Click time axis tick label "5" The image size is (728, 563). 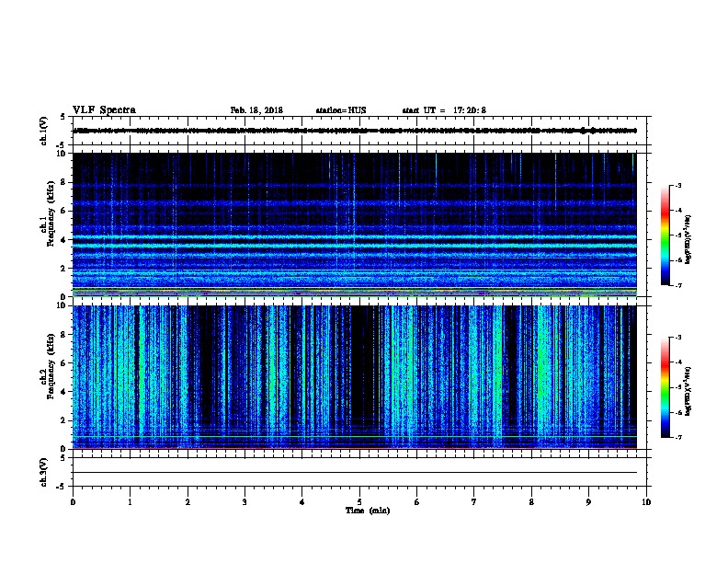(x=359, y=502)
